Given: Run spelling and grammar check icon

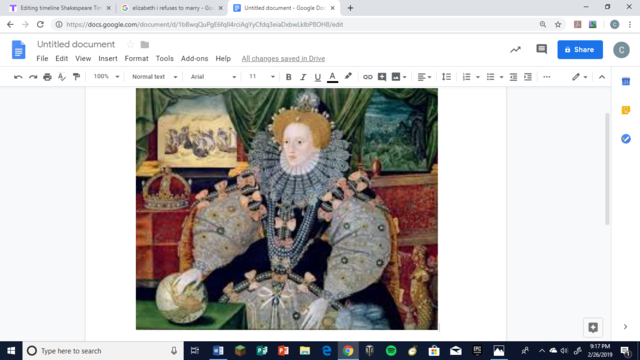Looking at the screenshot, I should click(62, 77).
